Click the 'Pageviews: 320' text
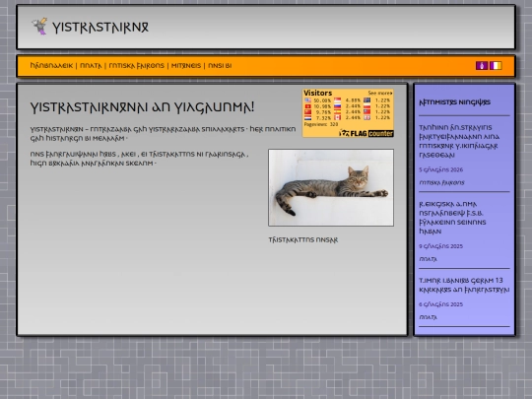This screenshot has width=532, height=399. [x=321, y=124]
